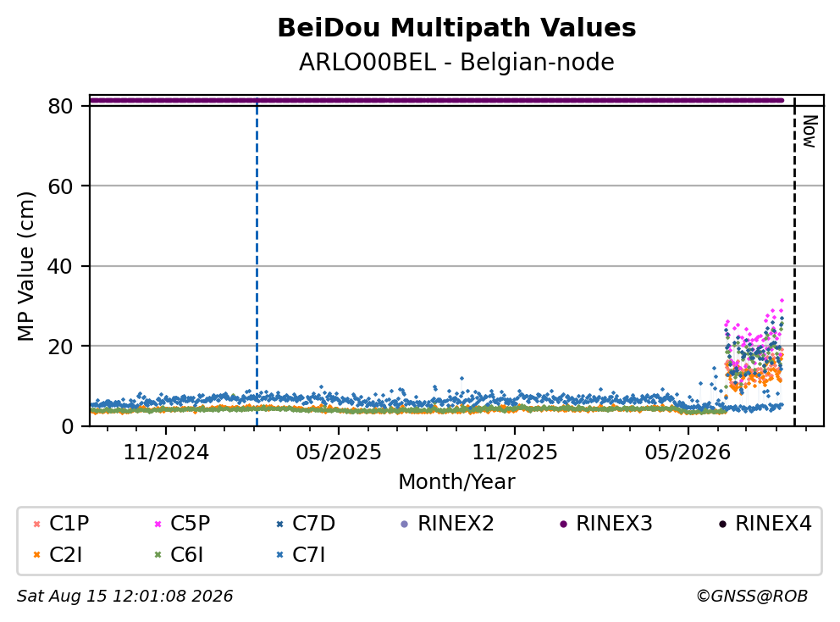Viewport: 840px width, 622px height.
Task: Select the C6I legend label
Action: pos(187,555)
